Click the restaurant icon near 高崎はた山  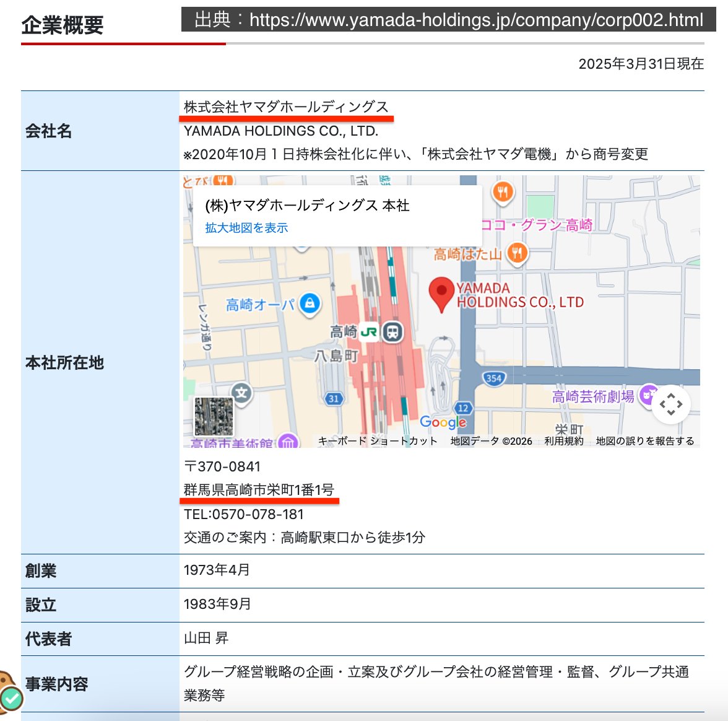(x=518, y=253)
